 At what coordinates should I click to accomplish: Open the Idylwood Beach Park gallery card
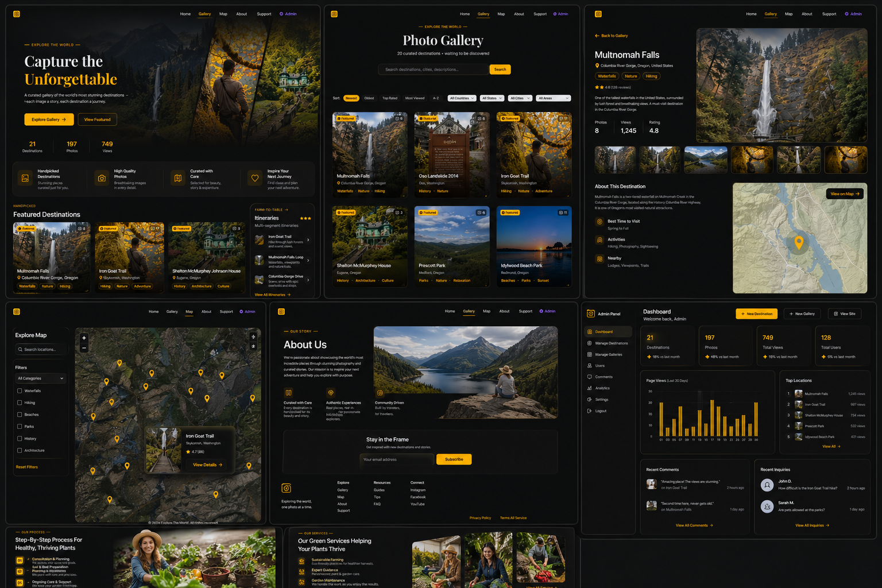pyautogui.click(x=534, y=246)
